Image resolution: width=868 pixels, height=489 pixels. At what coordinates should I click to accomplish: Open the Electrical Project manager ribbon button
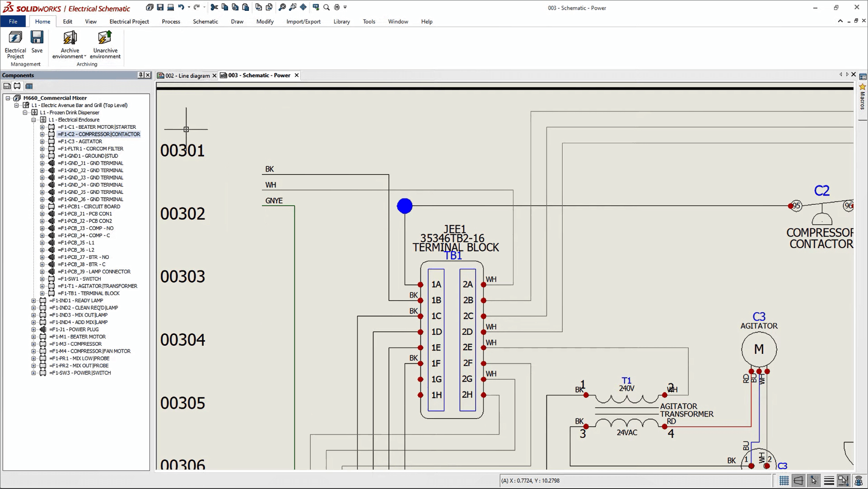click(x=15, y=44)
